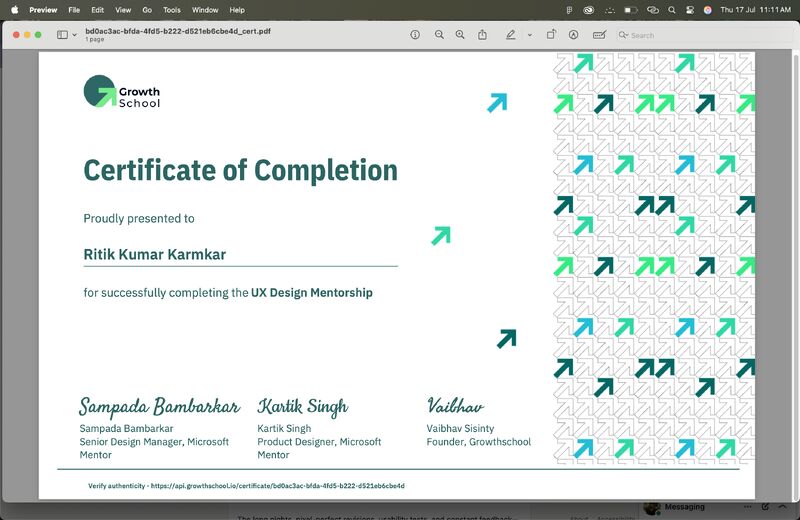
Task: Click the search magnifier dropdown in Search field
Action: click(x=623, y=35)
